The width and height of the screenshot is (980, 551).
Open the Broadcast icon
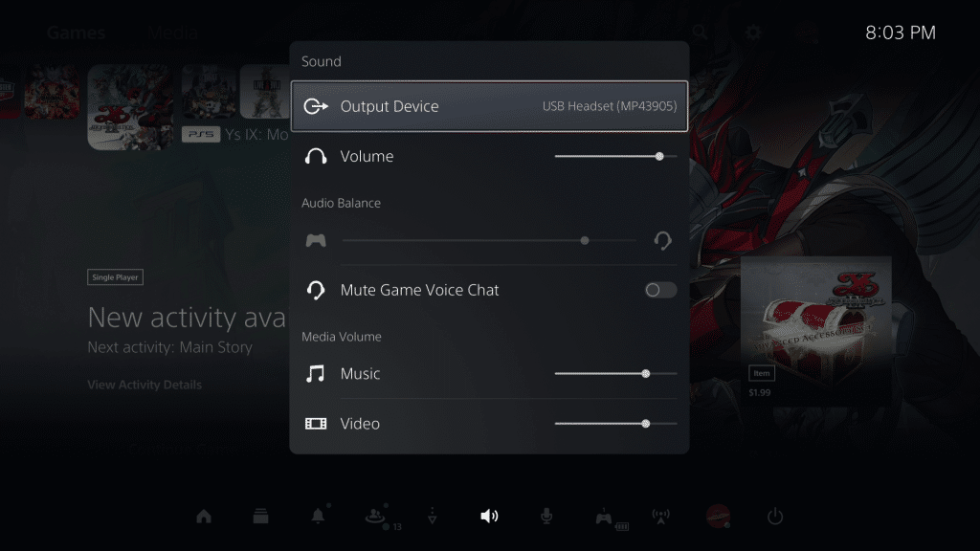[x=660, y=516]
